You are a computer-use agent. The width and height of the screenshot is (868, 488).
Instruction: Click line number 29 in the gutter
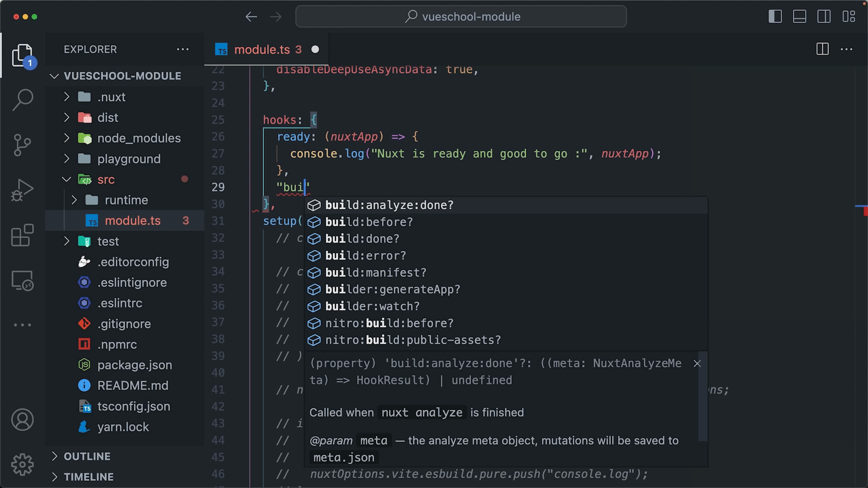(x=218, y=187)
